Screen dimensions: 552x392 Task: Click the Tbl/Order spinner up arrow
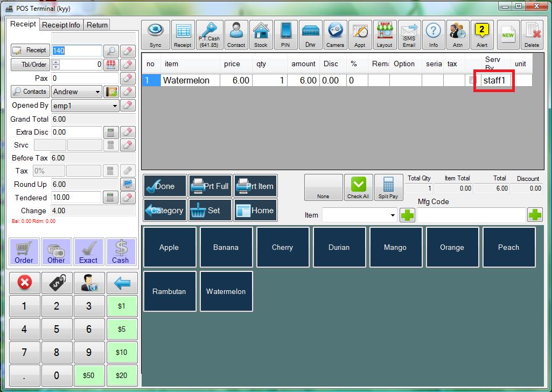(x=56, y=62)
